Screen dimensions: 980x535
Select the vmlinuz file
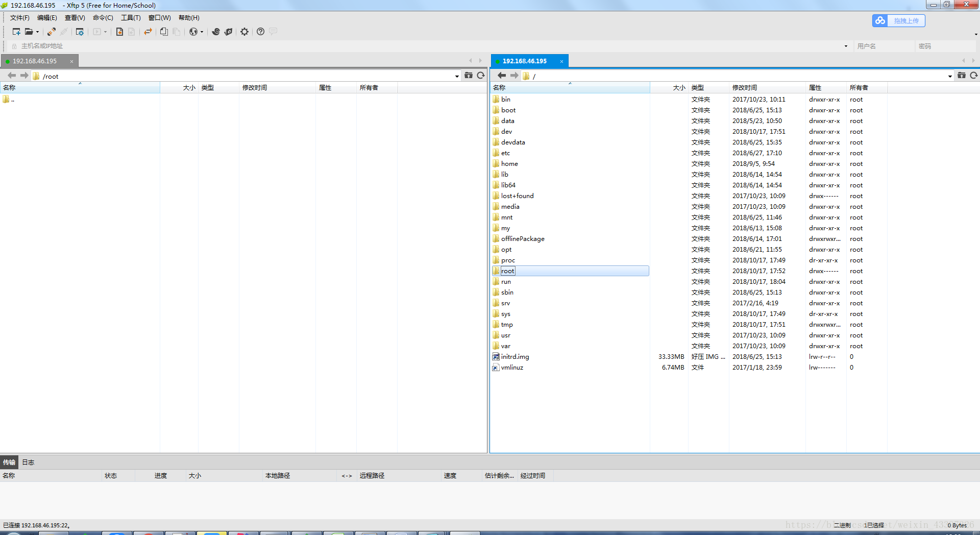[508, 368]
